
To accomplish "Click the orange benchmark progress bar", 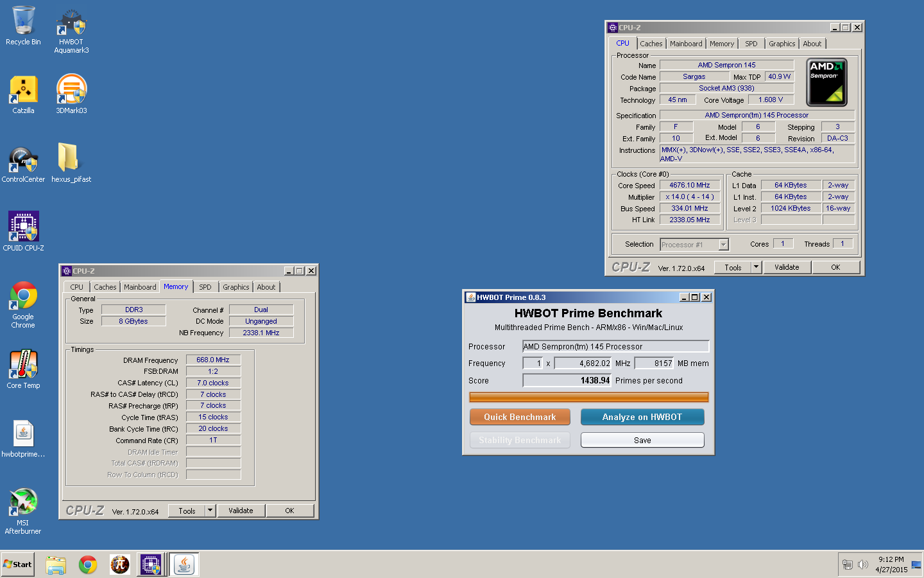I will (x=588, y=398).
